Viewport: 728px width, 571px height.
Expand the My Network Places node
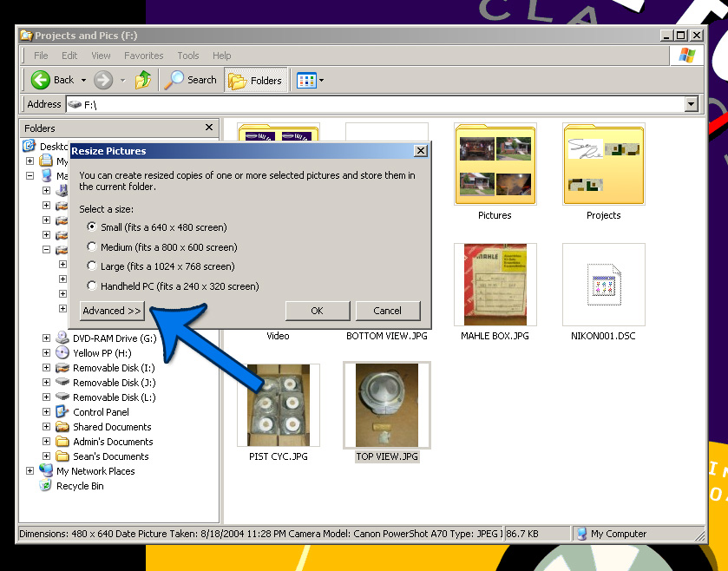[x=30, y=470]
